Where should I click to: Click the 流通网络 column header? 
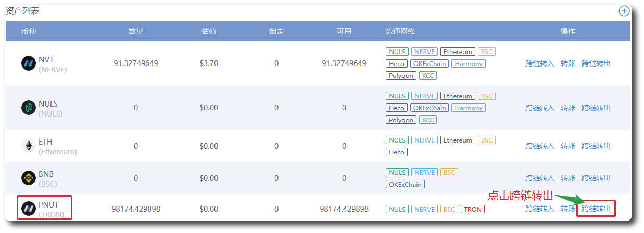coord(400,31)
